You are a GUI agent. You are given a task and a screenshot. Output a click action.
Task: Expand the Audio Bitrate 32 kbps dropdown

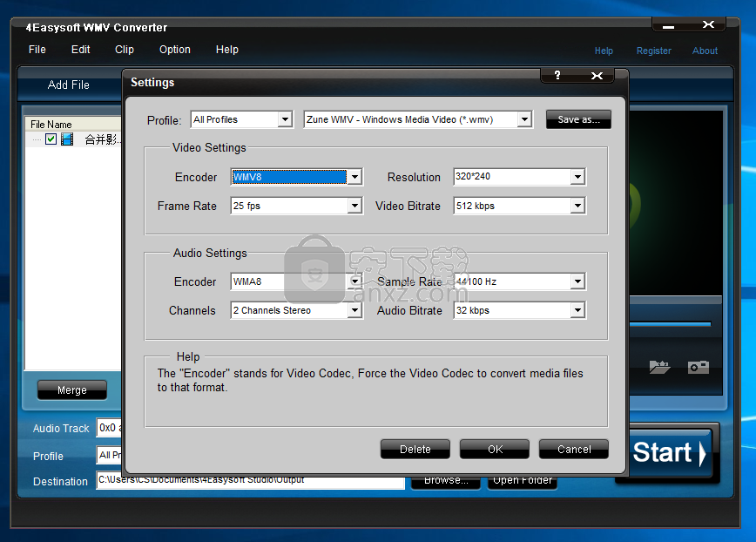pyautogui.click(x=577, y=310)
